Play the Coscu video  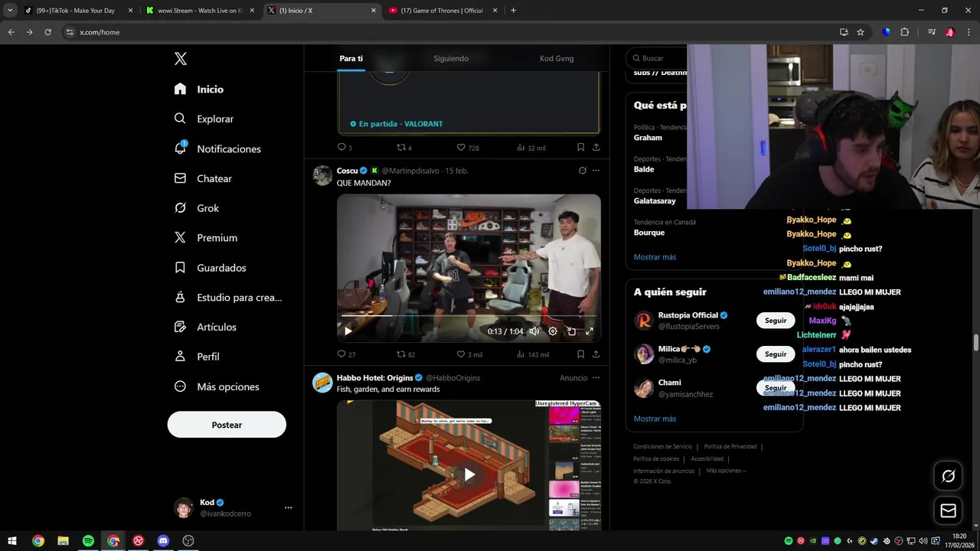(348, 331)
